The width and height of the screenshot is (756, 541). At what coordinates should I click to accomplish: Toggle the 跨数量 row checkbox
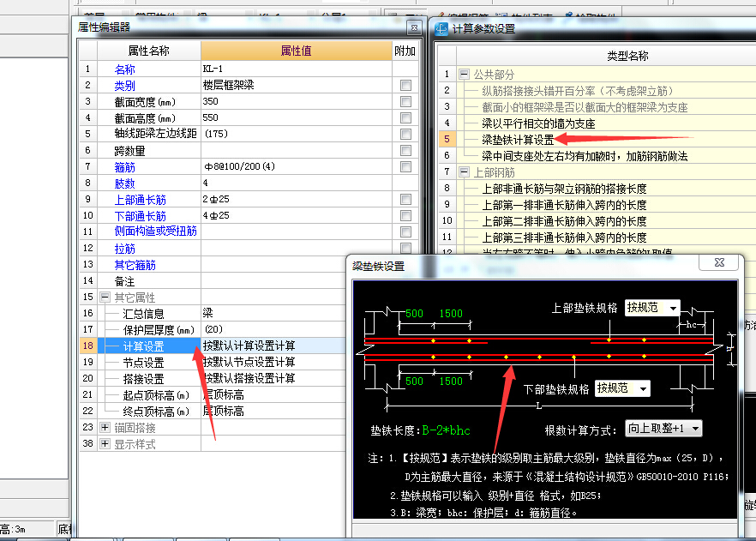click(x=405, y=150)
